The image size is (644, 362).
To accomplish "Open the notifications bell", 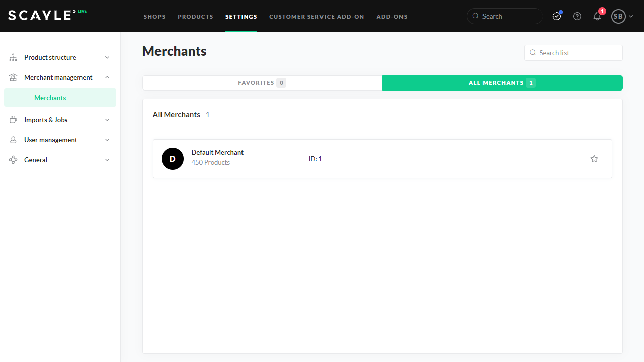I will point(597,16).
